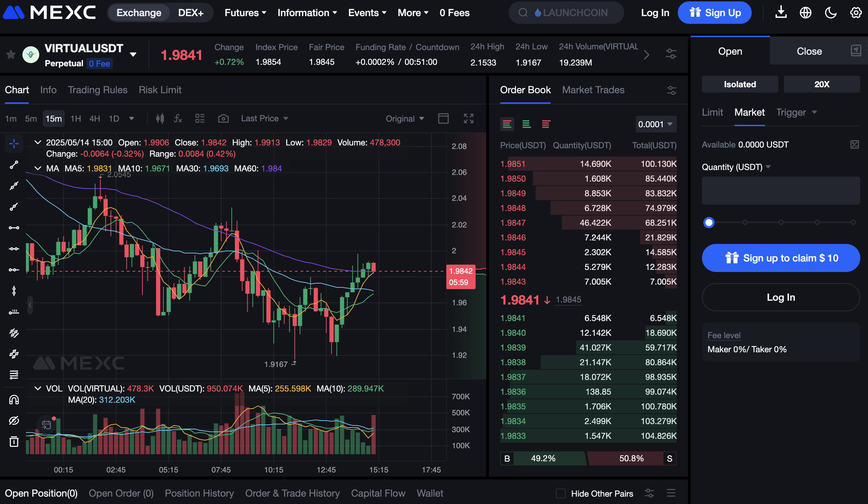
Task: Open positions list menu icon
Action: (x=671, y=493)
